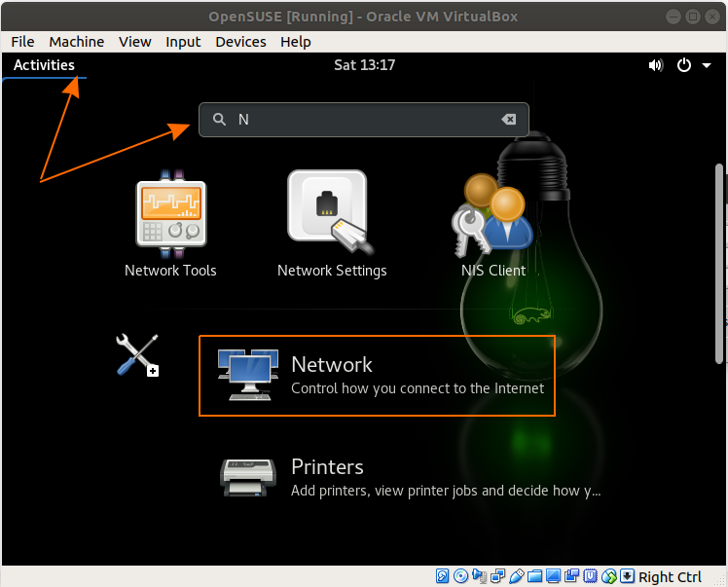Open the View menu
728x587 pixels.
(x=135, y=42)
